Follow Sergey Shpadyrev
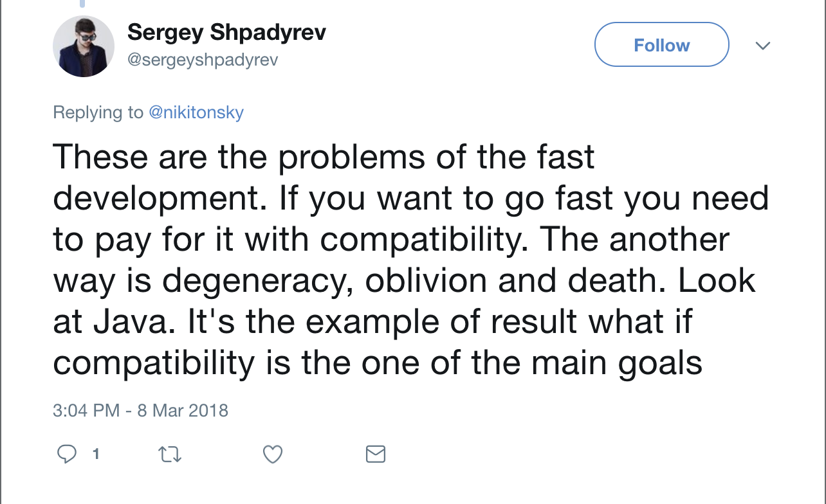Image resolution: width=826 pixels, height=504 pixels. (661, 46)
